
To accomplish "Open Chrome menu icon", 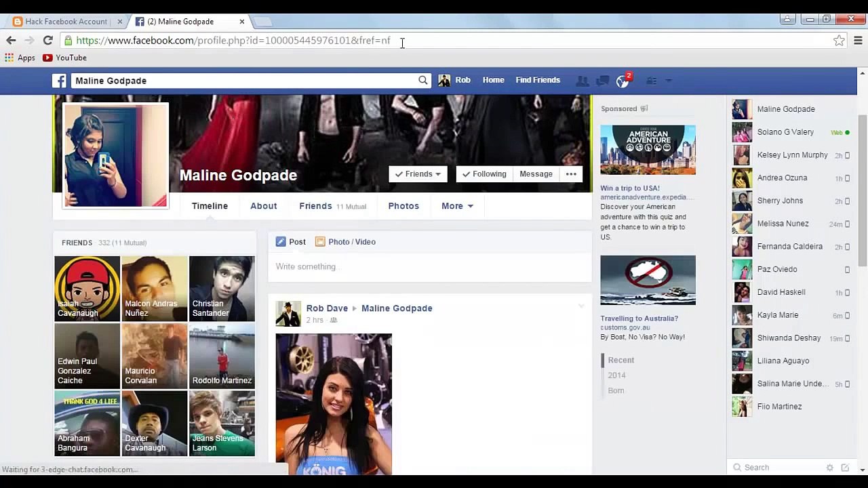I will 858,41.
